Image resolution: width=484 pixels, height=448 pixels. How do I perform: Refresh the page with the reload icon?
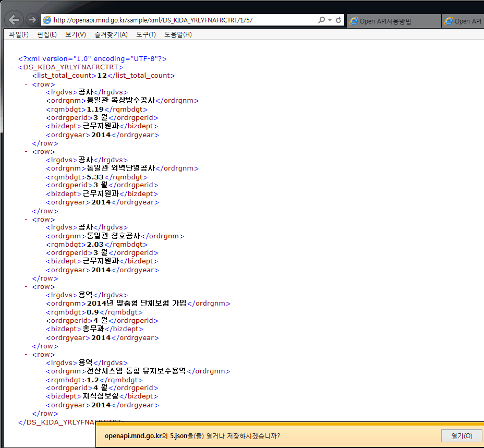(338, 20)
